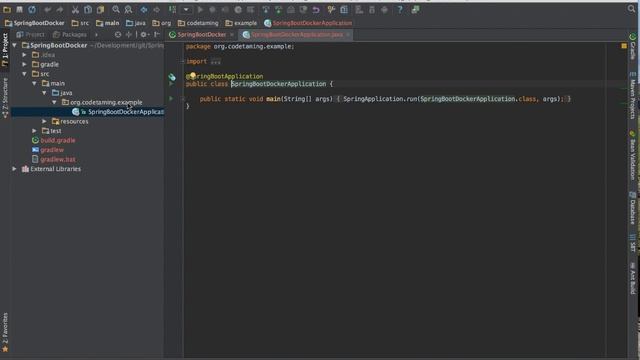Click the Copy toolbar icon
The width and height of the screenshot is (640, 360).
(x=88, y=9)
